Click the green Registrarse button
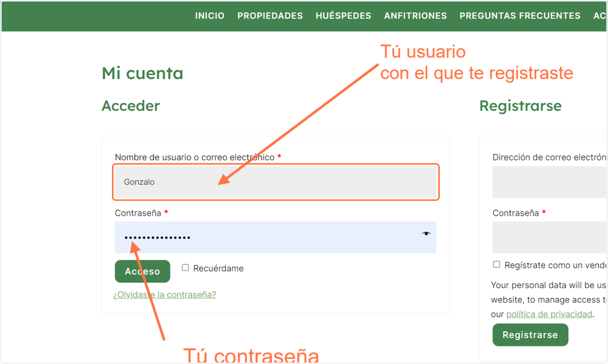Image resolution: width=608 pixels, height=364 pixels. tap(530, 335)
